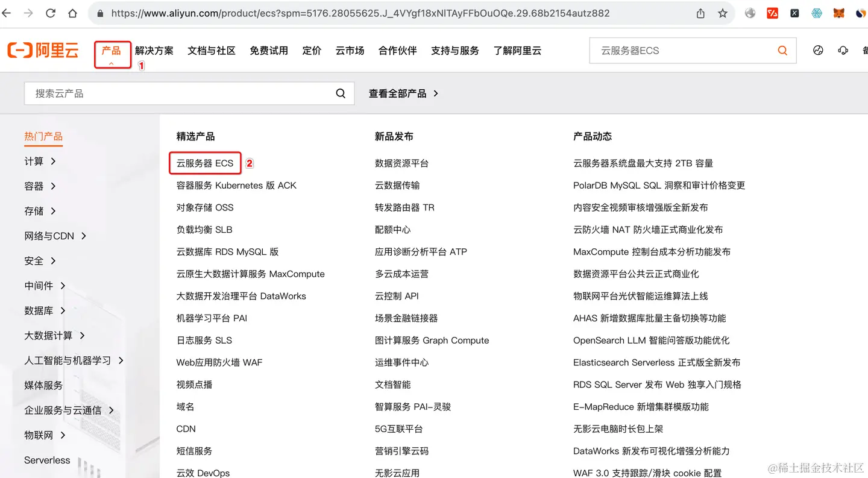Go back with browser back arrow
The width and height of the screenshot is (868, 478).
(x=6, y=13)
